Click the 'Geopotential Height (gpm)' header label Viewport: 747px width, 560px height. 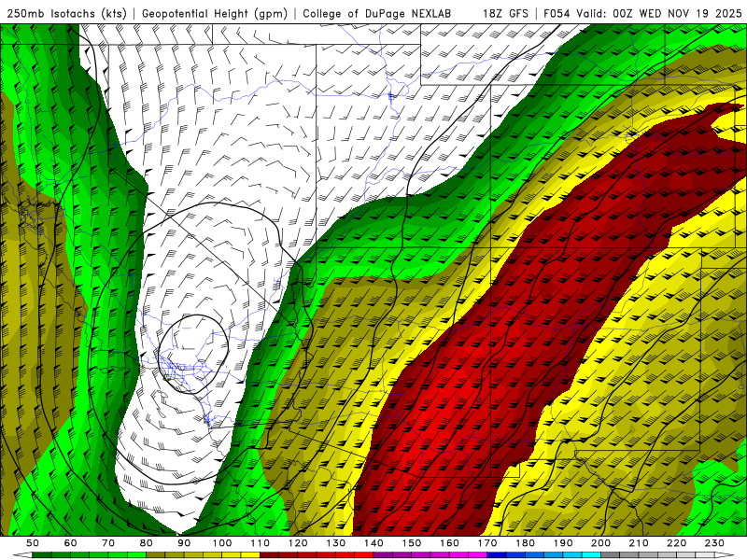[215, 13]
